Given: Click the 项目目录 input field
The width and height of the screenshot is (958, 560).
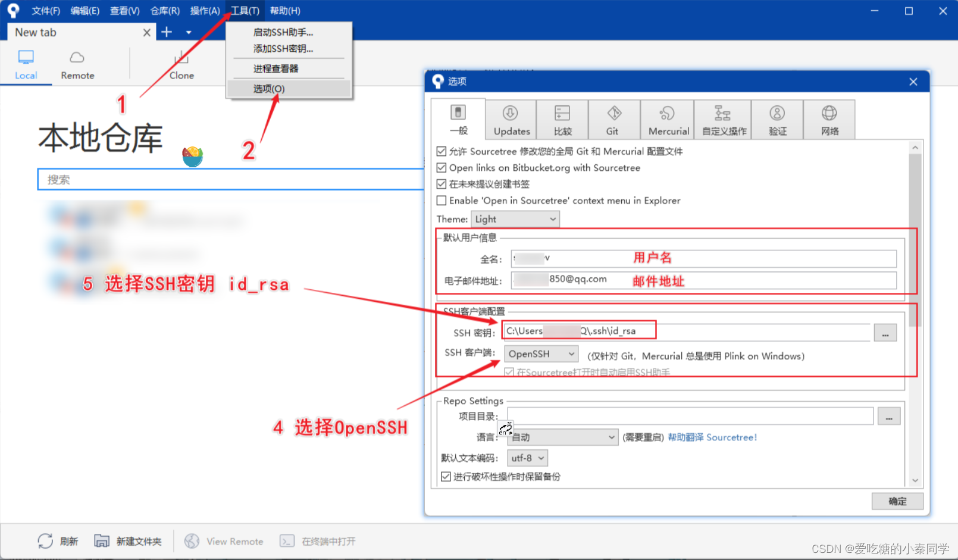Looking at the screenshot, I should [690, 416].
